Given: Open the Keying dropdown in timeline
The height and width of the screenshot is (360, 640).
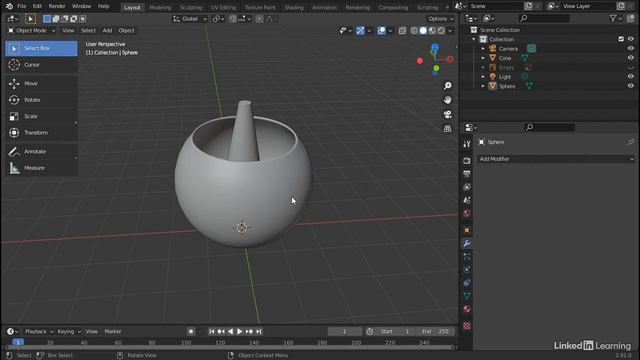Looking at the screenshot, I should 69,331.
